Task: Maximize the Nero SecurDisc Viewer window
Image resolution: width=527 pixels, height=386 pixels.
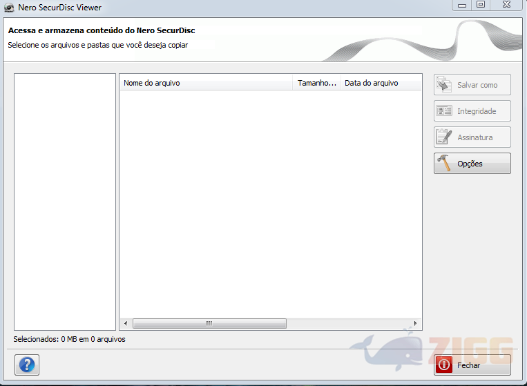Action: pos(481,5)
